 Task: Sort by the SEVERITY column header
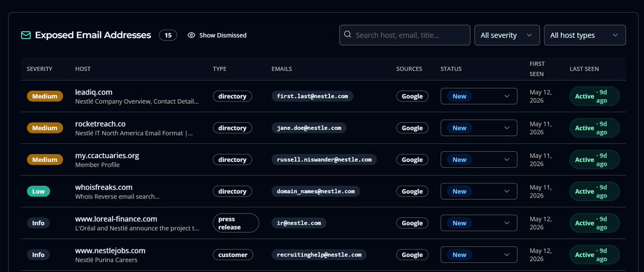click(x=40, y=69)
